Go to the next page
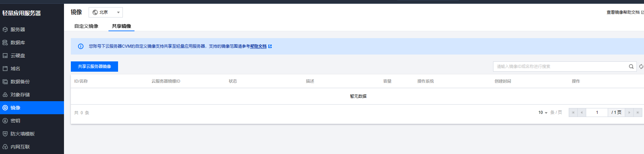 [x=629, y=112]
